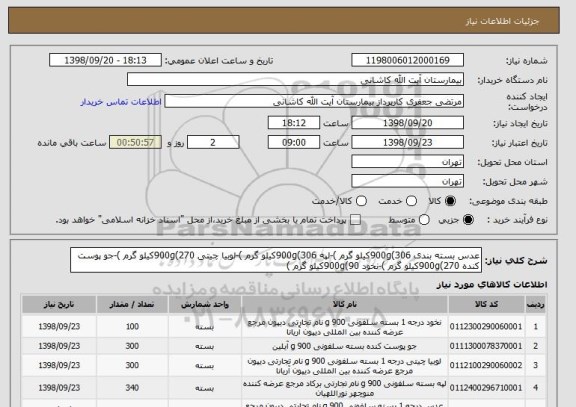Click the creation date field 1398/09/20
Viewport: 576px width, 407px height.
tap(407, 123)
